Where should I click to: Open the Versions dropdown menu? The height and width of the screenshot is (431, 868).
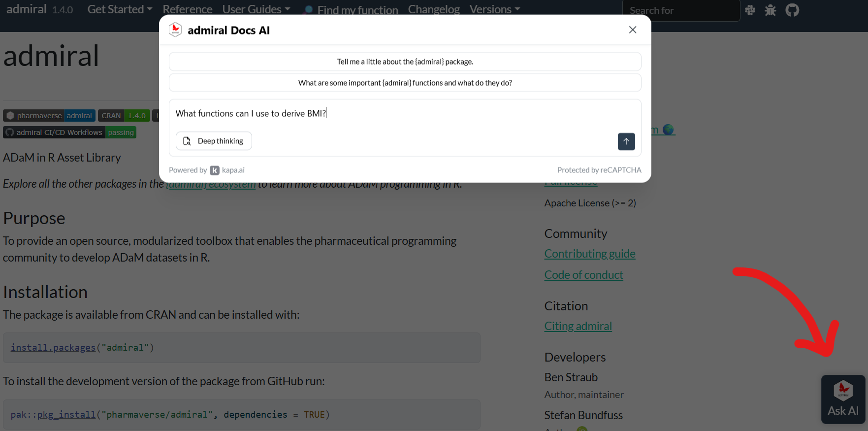point(494,9)
